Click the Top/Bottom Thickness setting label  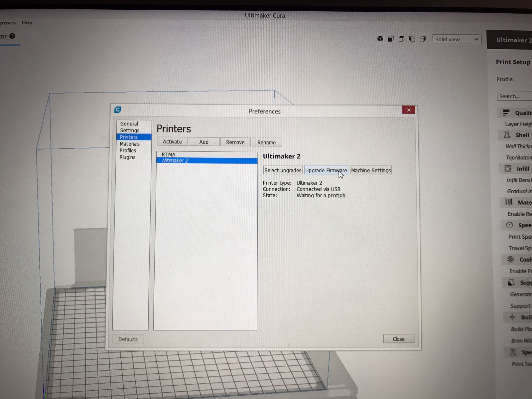pyautogui.click(x=519, y=157)
